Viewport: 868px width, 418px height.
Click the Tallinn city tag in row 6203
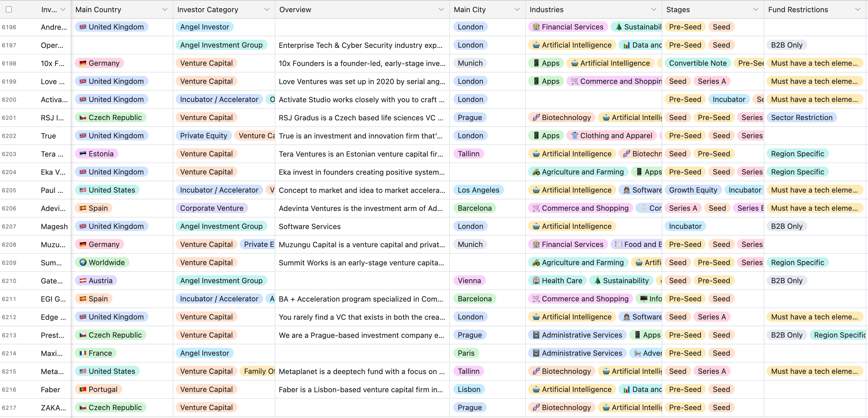468,153
